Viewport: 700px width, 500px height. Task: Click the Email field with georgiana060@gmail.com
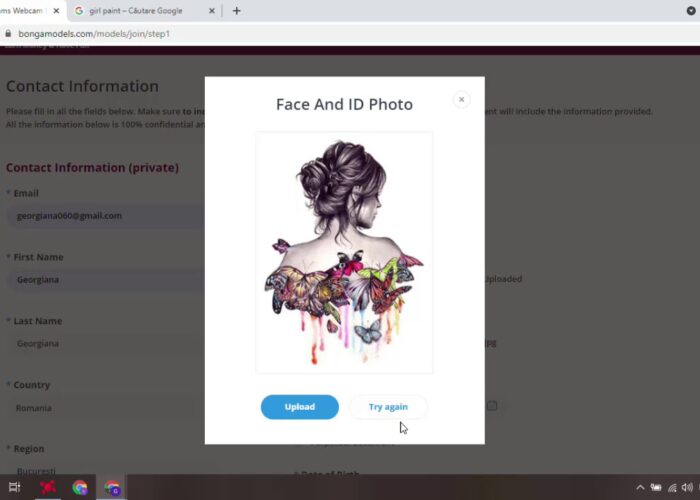pos(106,216)
